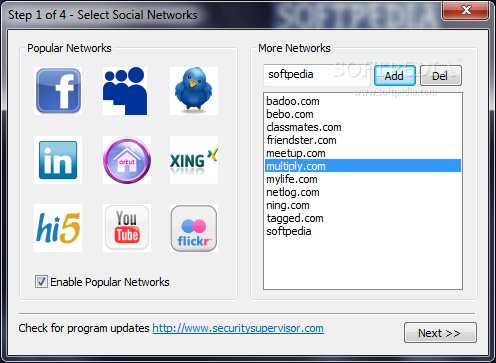Select ning.com in the list
The image size is (496, 363).
tap(363, 205)
